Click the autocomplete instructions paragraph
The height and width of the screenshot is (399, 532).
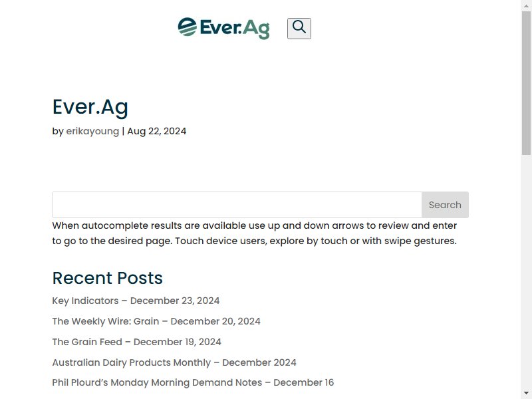pos(255,233)
